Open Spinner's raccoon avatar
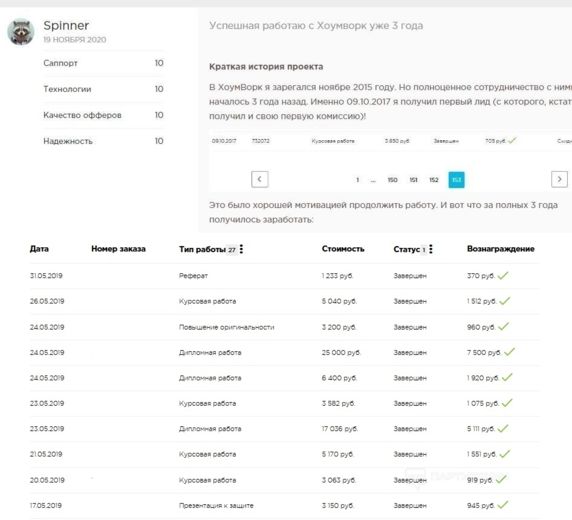Image resolution: width=572 pixels, height=520 pixels. tap(21, 32)
